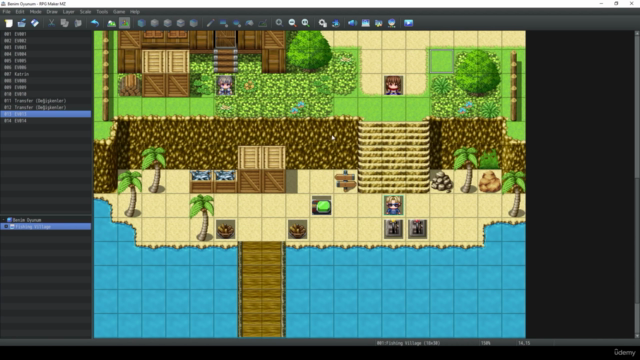Image resolution: width=640 pixels, height=360 pixels.
Task: Open the Draw menu
Action: point(52,12)
